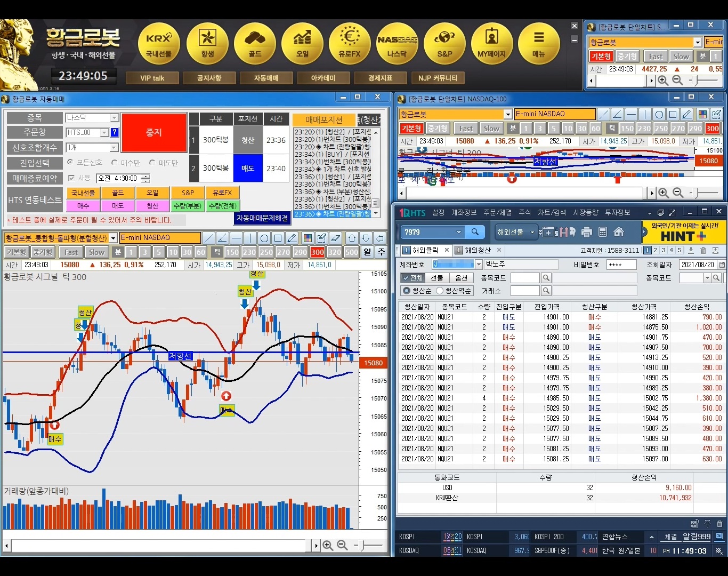Image resolution: width=728 pixels, height=576 pixels.
Task: Open the 나스닥 NASDAQ icon
Action: (x=397, y=44)
